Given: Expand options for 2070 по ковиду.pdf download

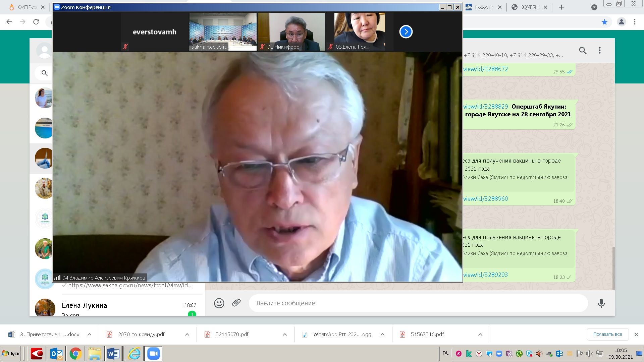Looking at the screenshot, I should (x=187, y=335).
